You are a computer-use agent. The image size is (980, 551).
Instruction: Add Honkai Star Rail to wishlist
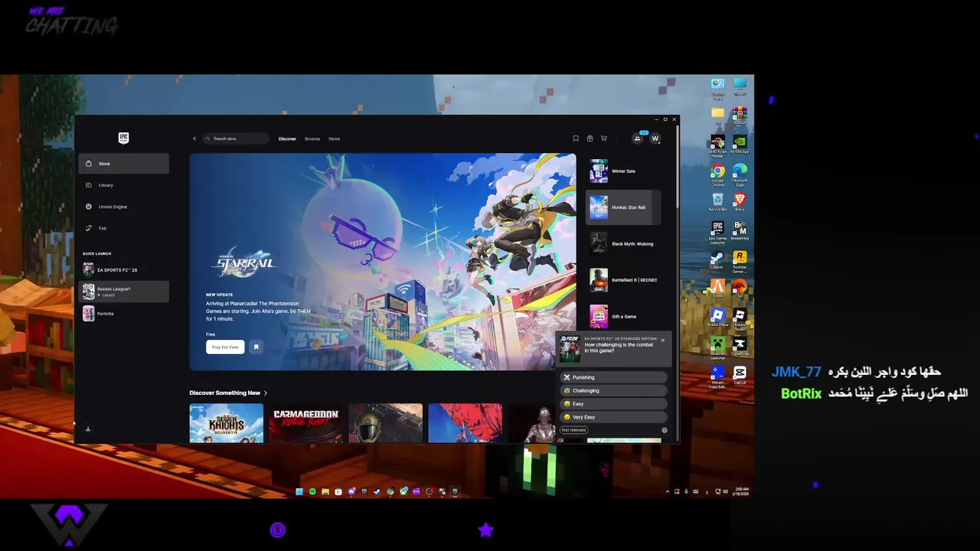pyautogui.click(x=256, y=347)
